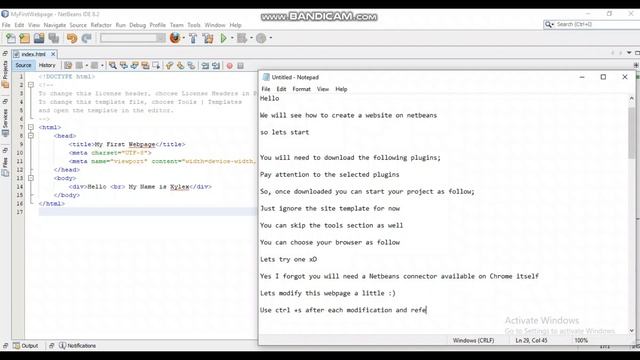Click the Save All toolbar icon
This screenshot has height=360, width=640.
53,38
